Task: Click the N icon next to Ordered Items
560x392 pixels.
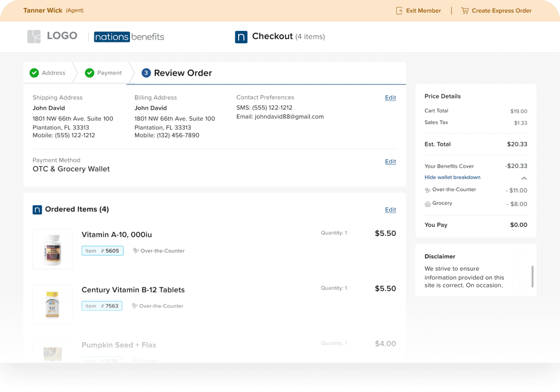Action: click(x=37, y=210)
